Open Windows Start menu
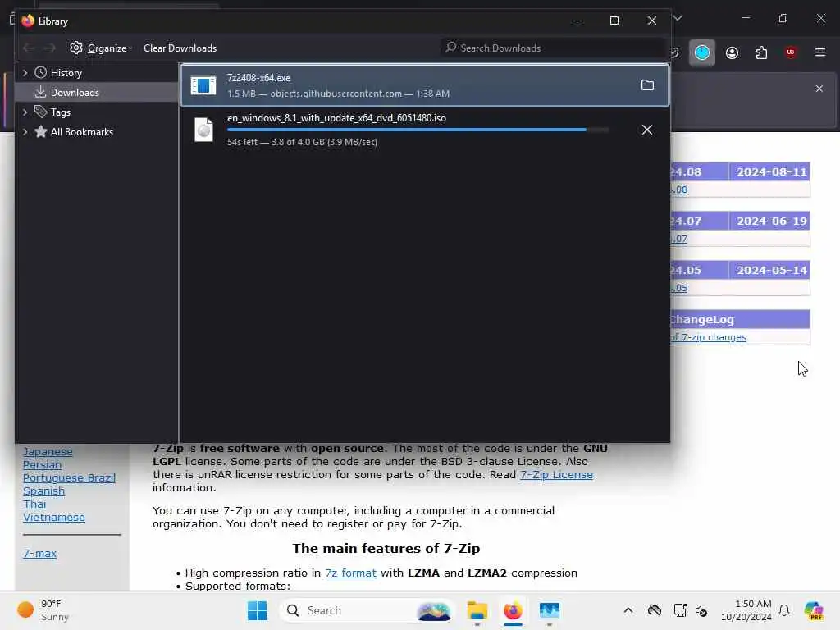The width and height of the screenshot is (840, 630). tap(257, 610)
